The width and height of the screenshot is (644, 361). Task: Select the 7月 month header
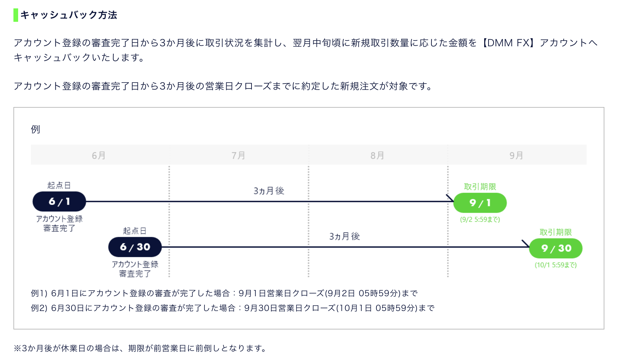pos(238,155)
